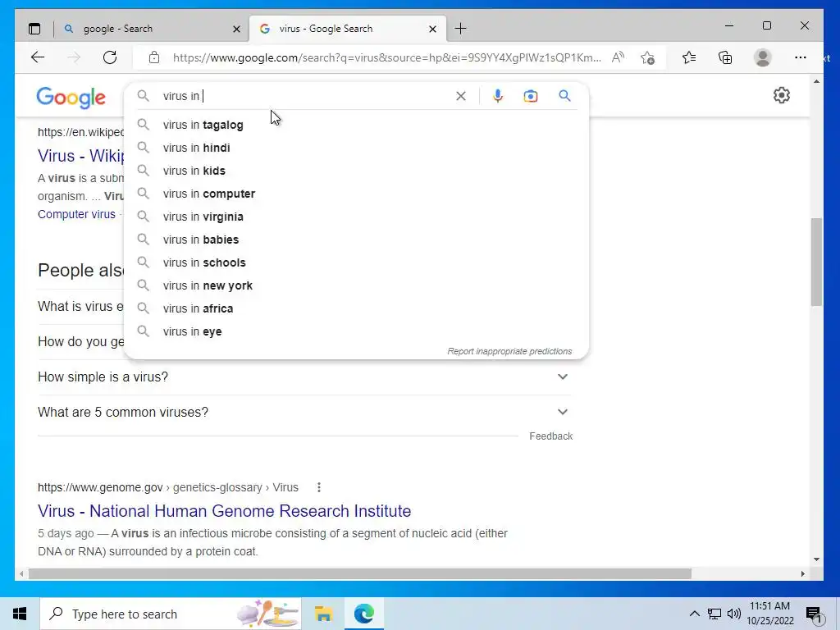Viewport: 840px width, 630px height.
Task: Open the Favorites list
Action: coord(689,57)
